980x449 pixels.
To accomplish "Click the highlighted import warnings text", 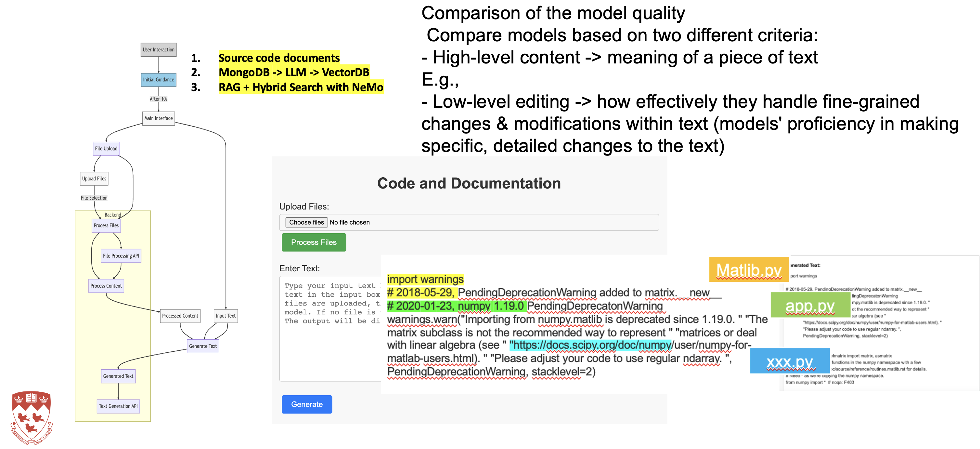I will pyautogui.click(x=425, y=279).
